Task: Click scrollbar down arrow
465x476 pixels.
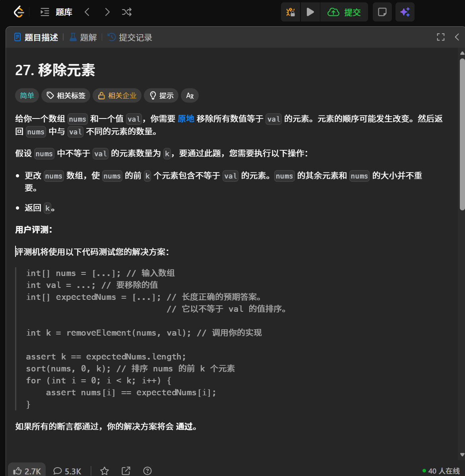Action: tap(462, 455)
